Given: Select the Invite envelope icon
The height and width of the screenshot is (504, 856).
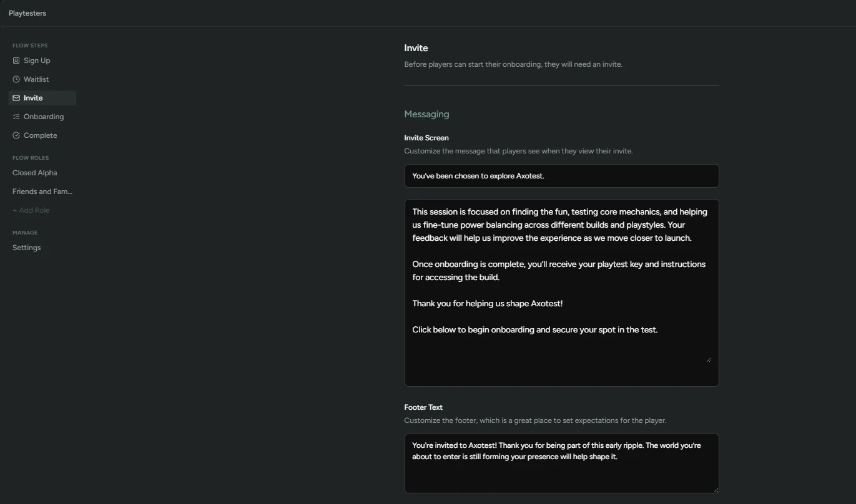Looking at the screenshot, I should [16, 97].
